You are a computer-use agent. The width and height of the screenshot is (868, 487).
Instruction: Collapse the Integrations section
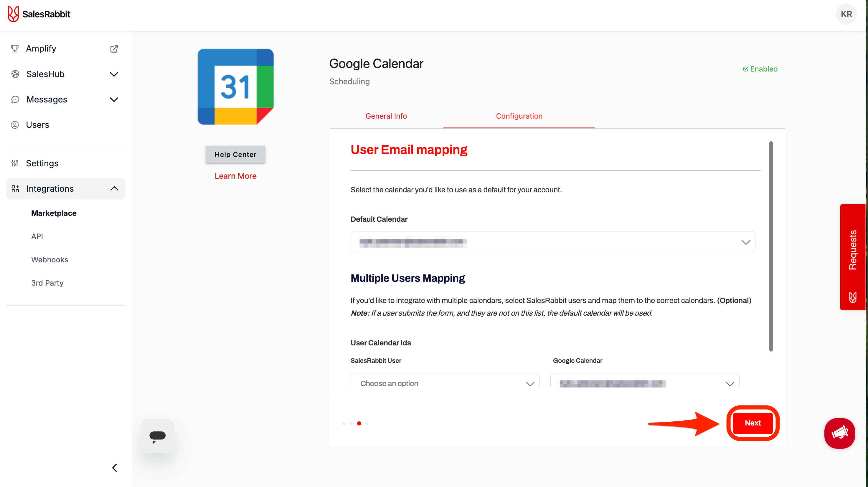[x=114, y=189]
